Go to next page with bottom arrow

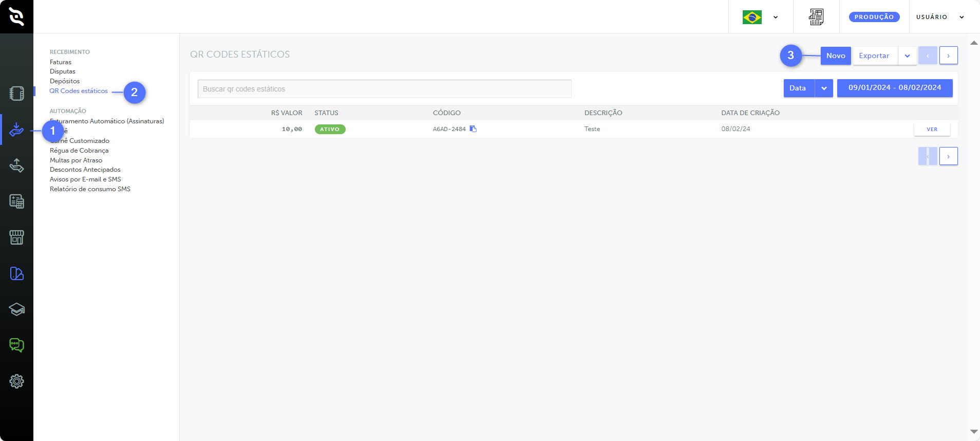948,156
